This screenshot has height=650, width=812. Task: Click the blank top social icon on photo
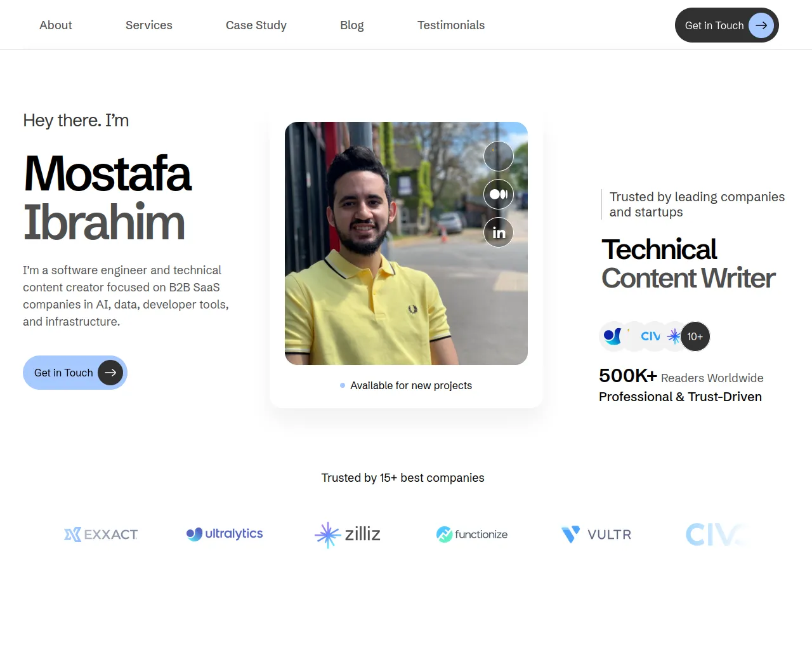pyautogui.click(x=499, y=156)
